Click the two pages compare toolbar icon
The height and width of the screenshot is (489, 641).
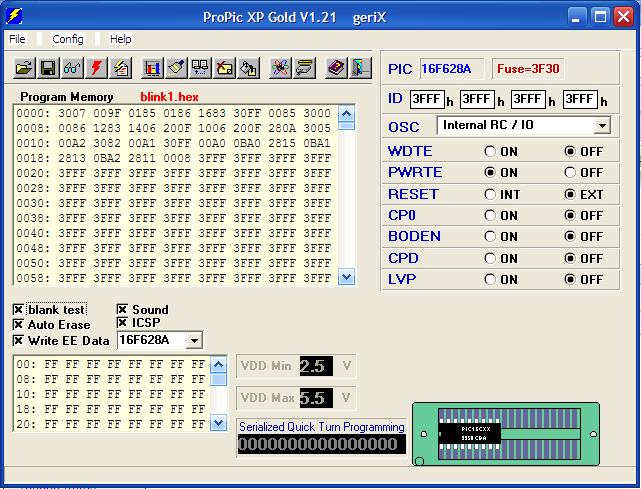click(200, 68)
